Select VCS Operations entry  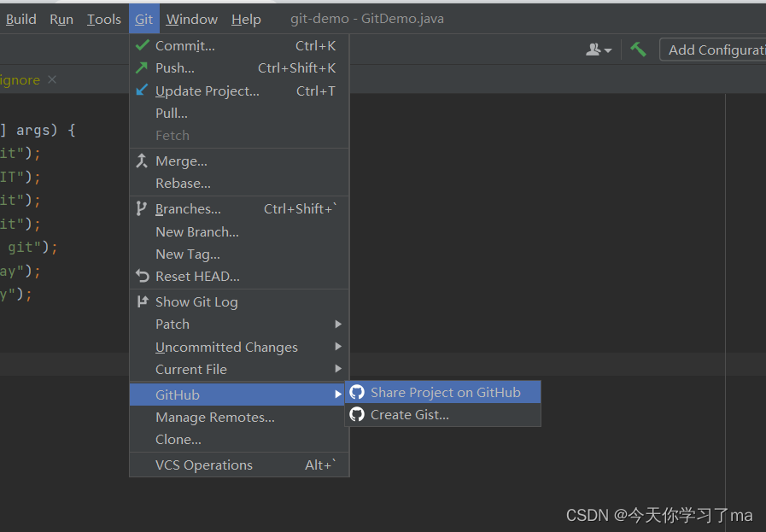[239, 465]
